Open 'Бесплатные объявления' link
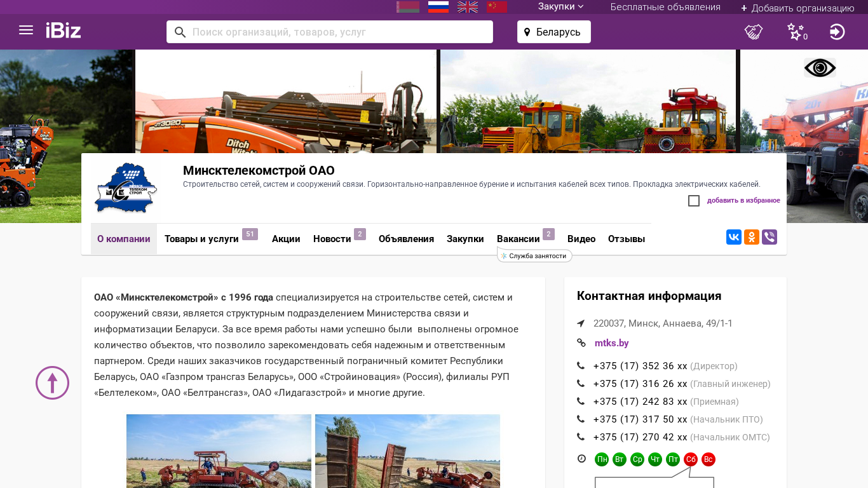Image resolution: width=868 pixels, height=488 pixels. (x=665, y=7)
